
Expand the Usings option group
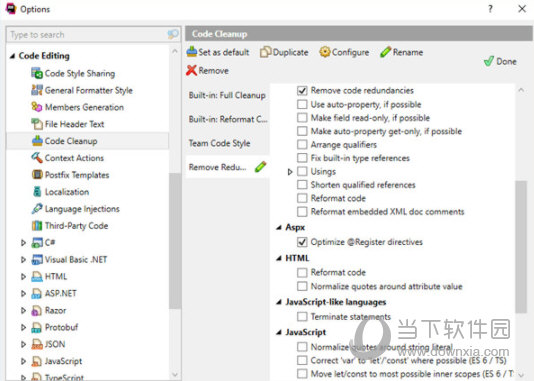coord(290,172)
